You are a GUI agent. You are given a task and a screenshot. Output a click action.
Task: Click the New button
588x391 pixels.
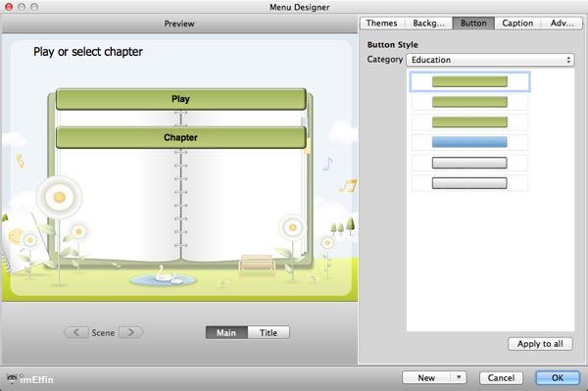click(x=426, y=377)
